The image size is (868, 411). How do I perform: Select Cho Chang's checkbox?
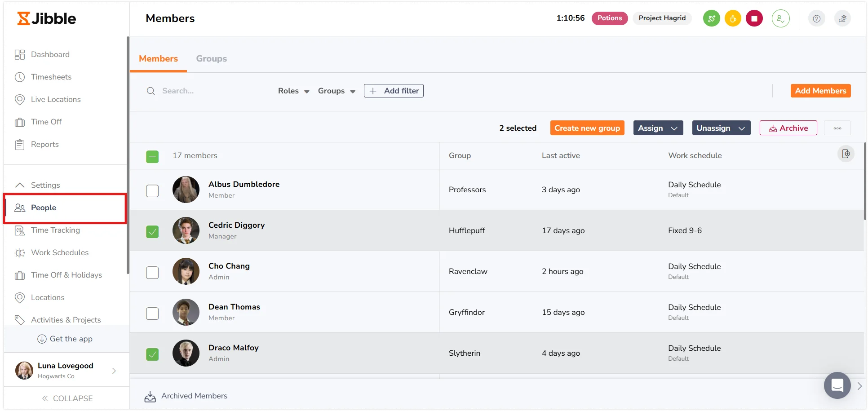click(152, 273)
